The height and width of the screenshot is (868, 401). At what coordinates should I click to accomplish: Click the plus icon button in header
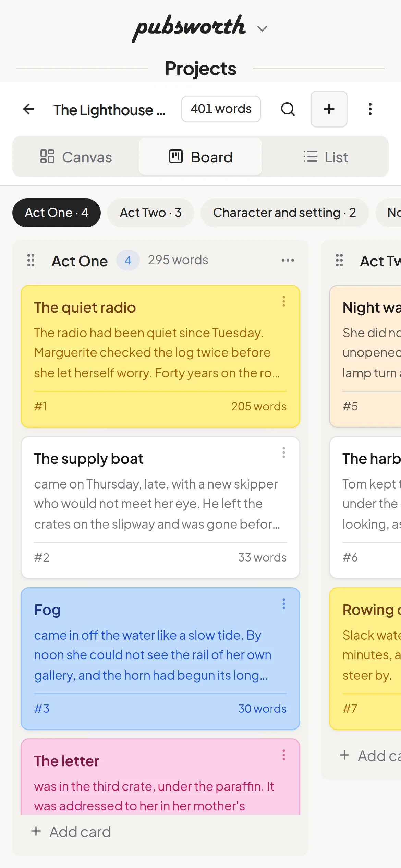coord(329,109)
